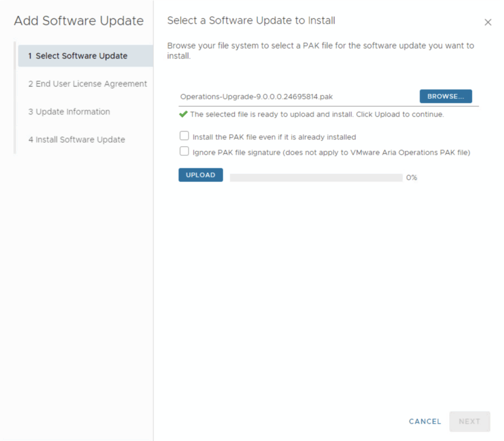Viewport: 504px width, 441px height.
Task: Click the Add Software Update title
Action: coord(79,21)
